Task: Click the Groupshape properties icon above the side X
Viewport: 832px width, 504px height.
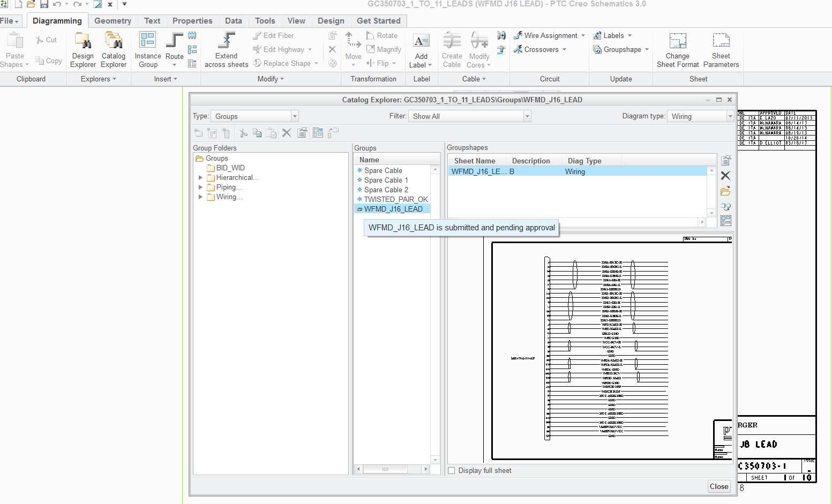Action: click(726, 160)
